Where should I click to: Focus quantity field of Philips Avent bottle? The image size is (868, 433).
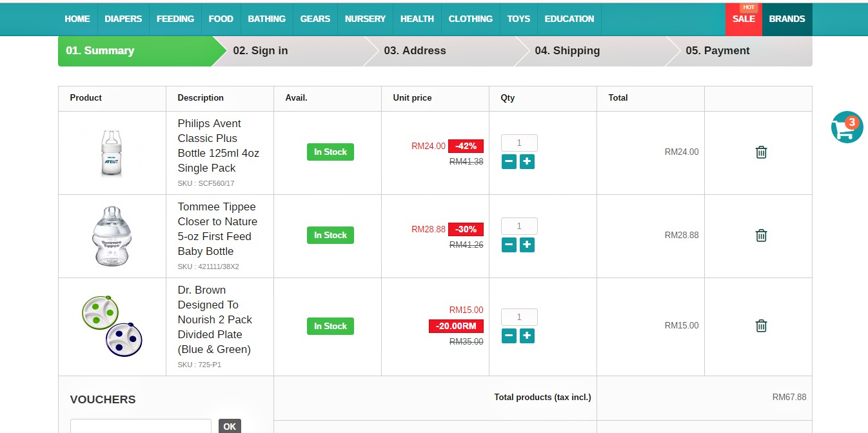pyautogui.click(x=519, y=143)
